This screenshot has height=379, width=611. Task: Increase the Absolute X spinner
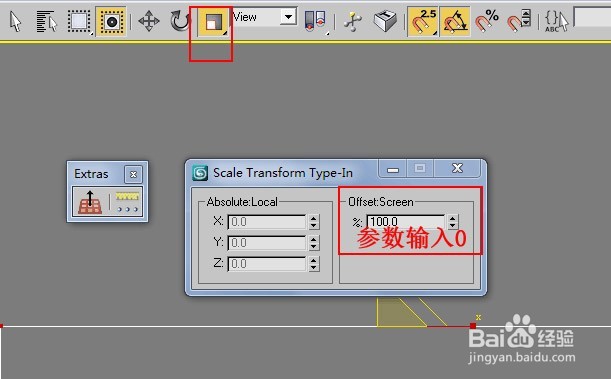tap(313, 219)
